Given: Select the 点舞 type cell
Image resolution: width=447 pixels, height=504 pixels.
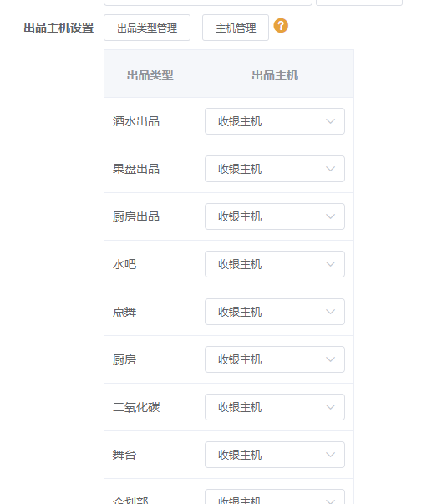Looking at the screenshot, I should 150,312.
